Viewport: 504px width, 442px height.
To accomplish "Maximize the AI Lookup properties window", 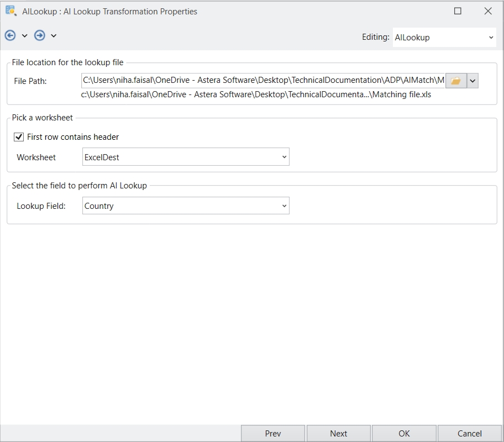I will (x=458, y=11).
